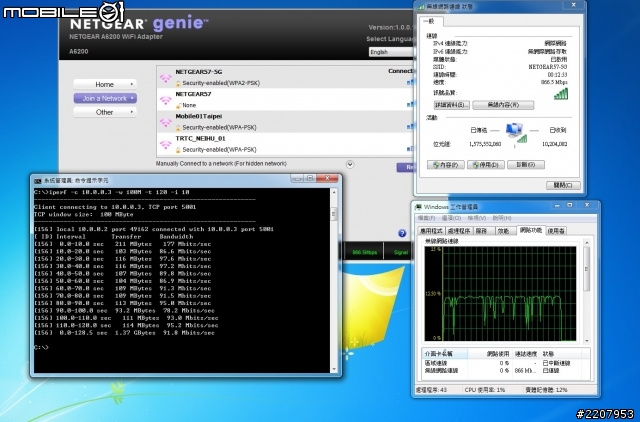Click the wireless status window title icon
Viewport: 640px width, 422px height.
tap(421, 7)
